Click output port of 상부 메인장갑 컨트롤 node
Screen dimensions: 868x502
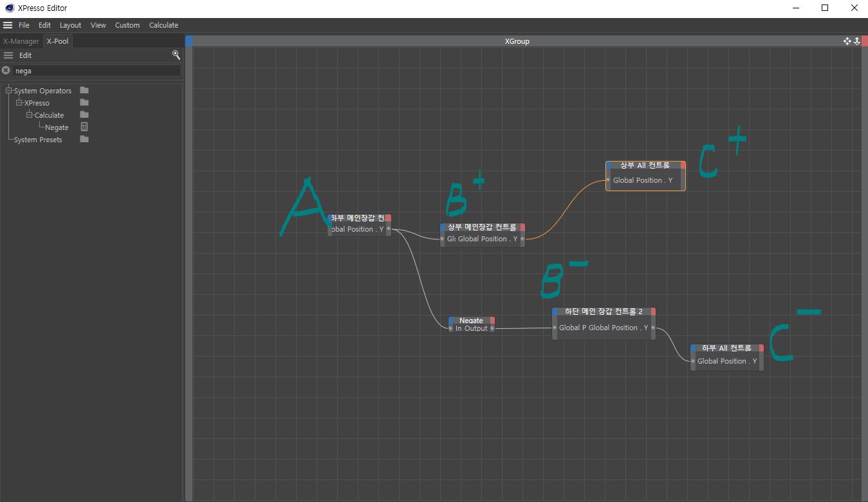(522, 239)
